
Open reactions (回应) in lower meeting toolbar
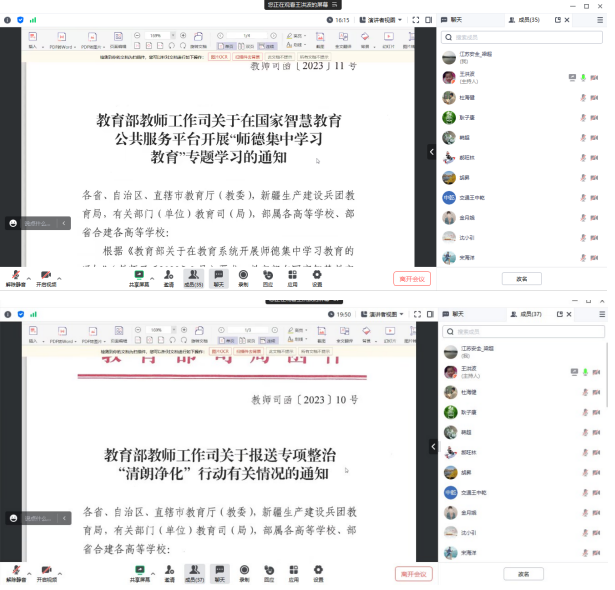[x=268, y=572]
